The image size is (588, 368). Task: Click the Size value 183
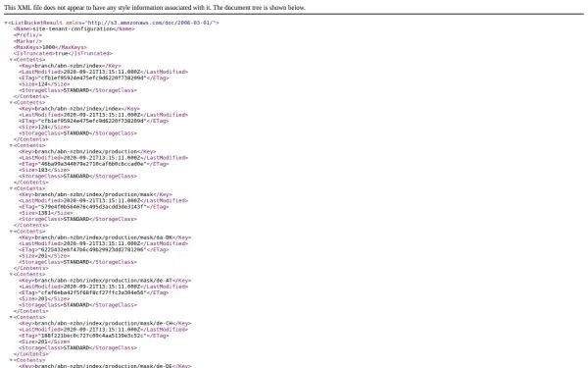click(43, 170)
